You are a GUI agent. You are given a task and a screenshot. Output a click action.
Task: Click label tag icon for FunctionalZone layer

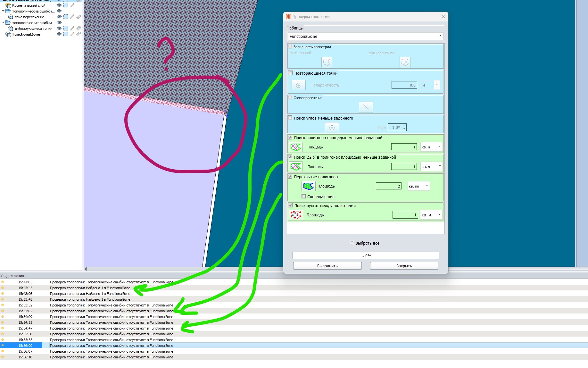coord(79,34)
